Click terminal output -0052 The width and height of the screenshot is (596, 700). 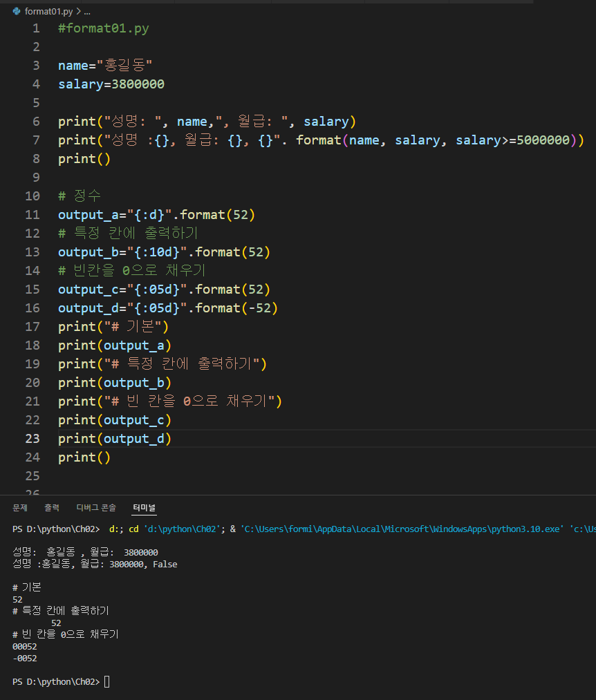click(x=25, y=659)
